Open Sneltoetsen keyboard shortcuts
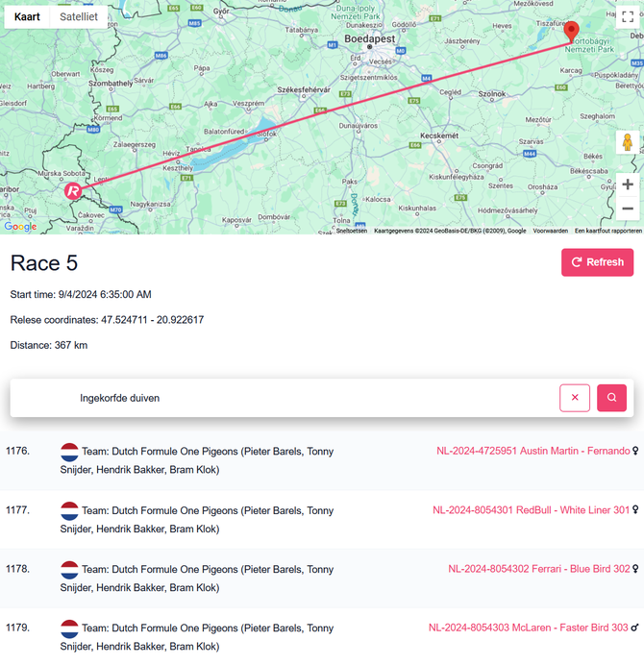 click(x=351, y=231)
